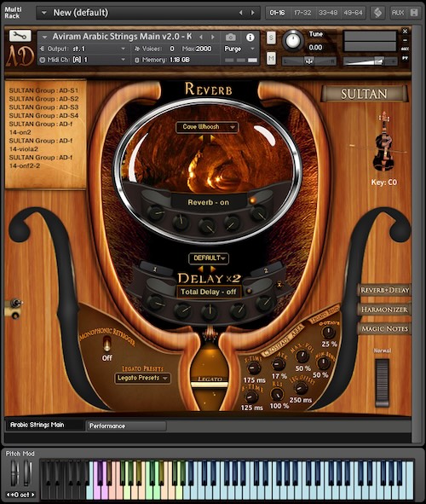Mute the instrument with M button

click(271, 58)
